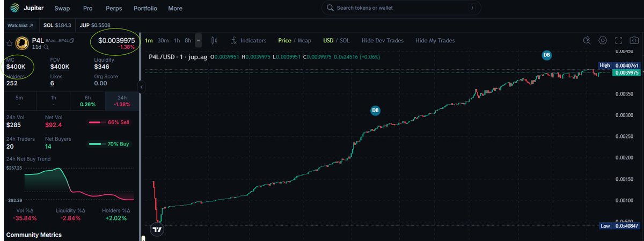The image size is (644, 241).
Task: Open the Watchlist link
Action: click(19, 25)
